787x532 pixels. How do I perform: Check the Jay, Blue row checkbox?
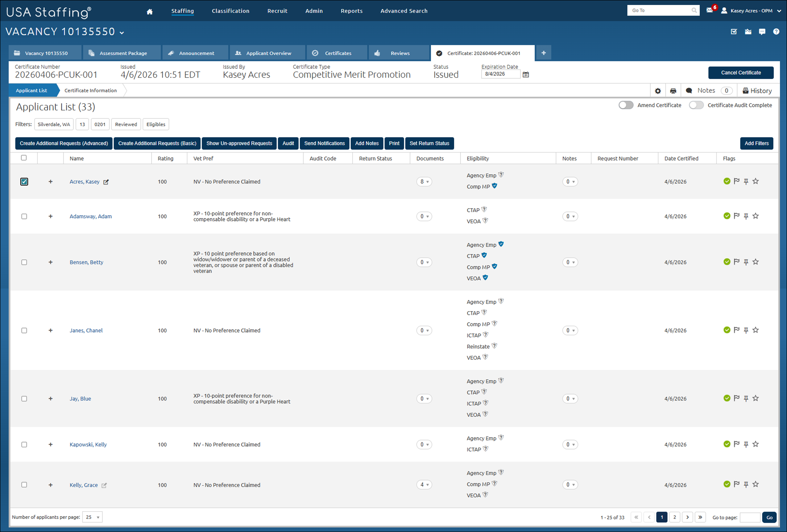(24, 399)
